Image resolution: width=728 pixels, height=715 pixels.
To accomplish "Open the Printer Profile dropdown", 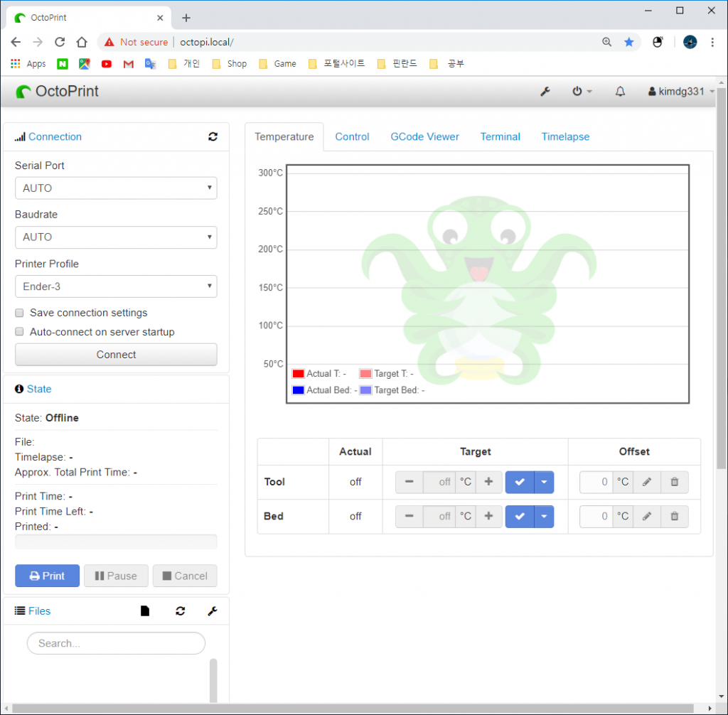I will pyautogui.click(x=116, y=286).
